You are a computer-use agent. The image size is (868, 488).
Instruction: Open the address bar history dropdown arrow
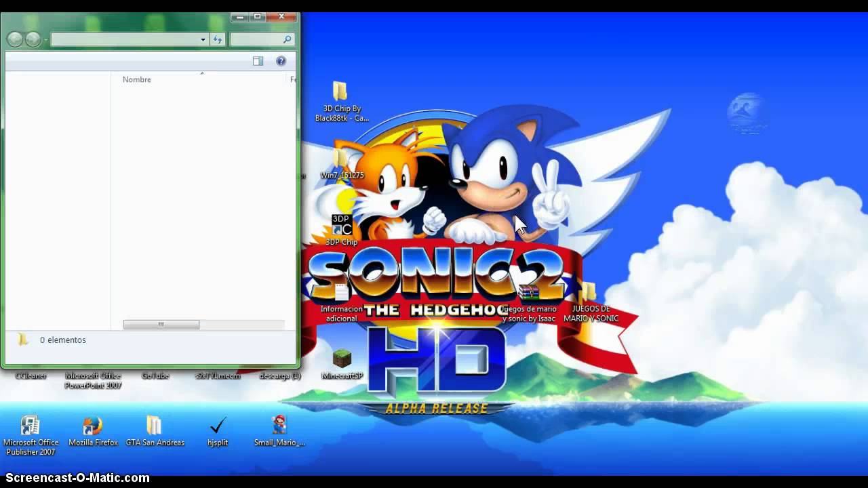click(203, 39)
